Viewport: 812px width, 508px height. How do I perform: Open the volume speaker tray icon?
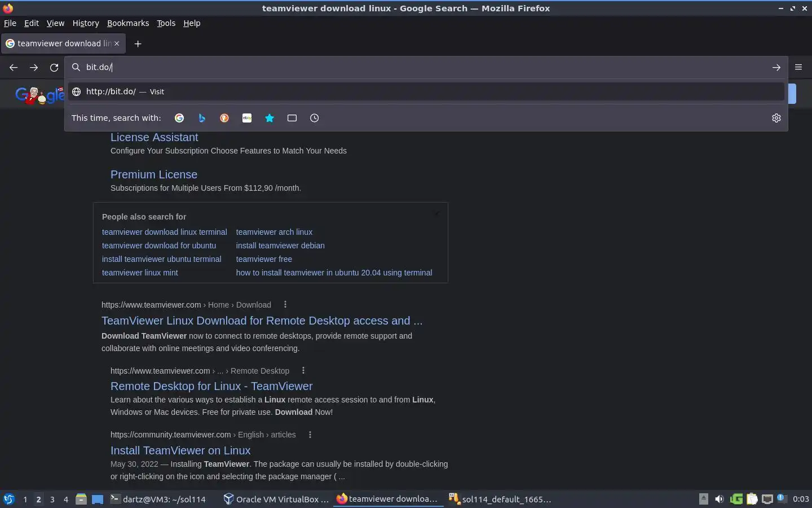(719, 499)
